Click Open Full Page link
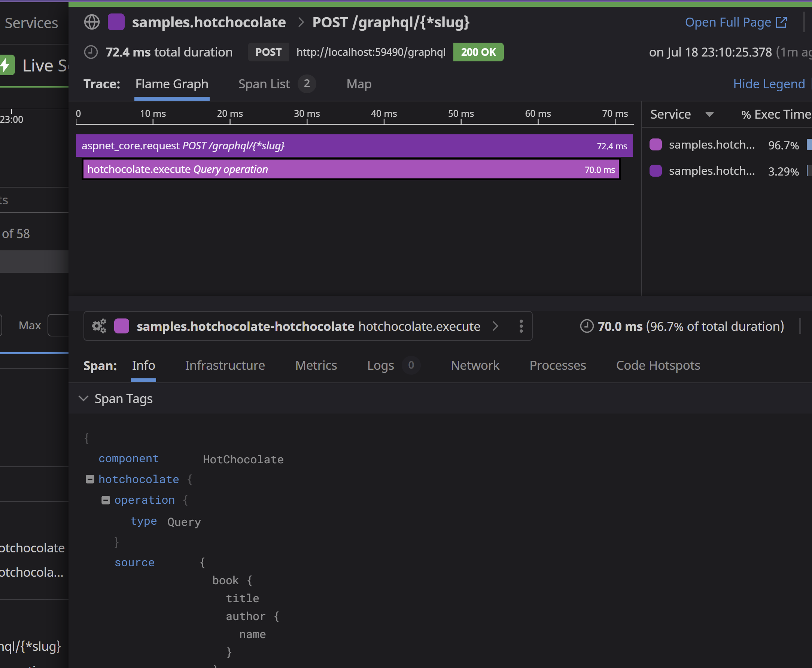This screenshot has height=668, width=812. click(x=728, y=22)
